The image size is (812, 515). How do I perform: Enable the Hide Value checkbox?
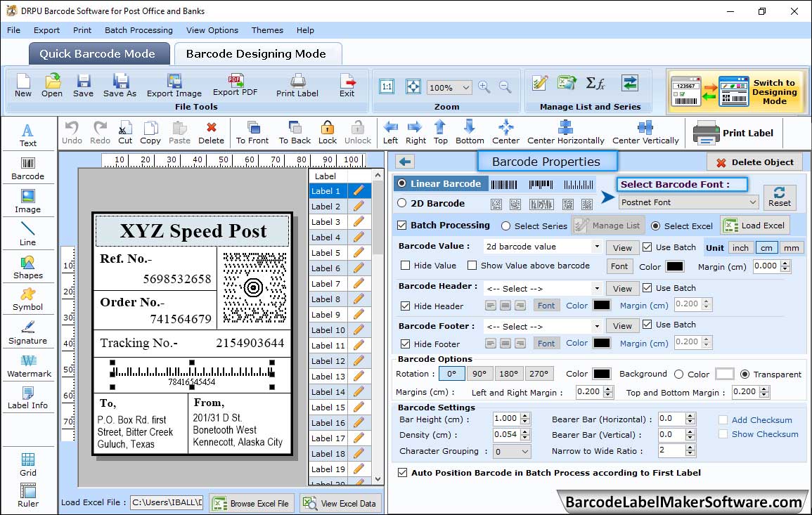click(406, 266)
